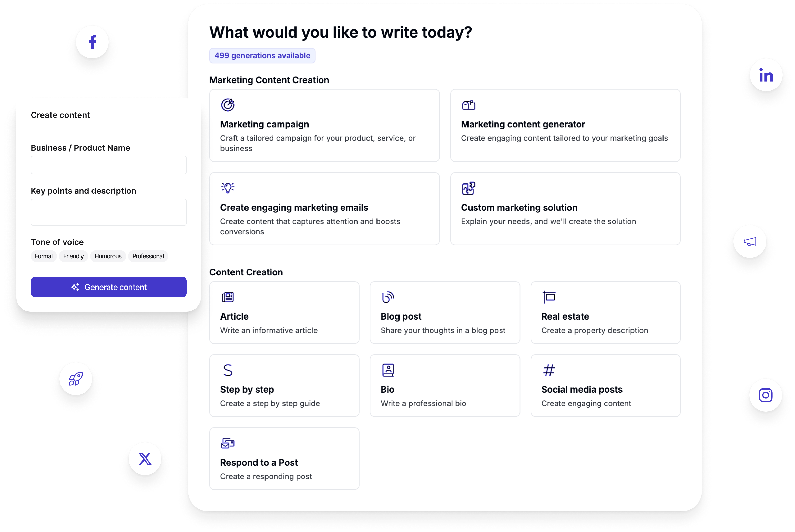This screenshot has width=795, height=532.
Task: Select the Humorous tone of voice
Action: click(x=107, y=256)
